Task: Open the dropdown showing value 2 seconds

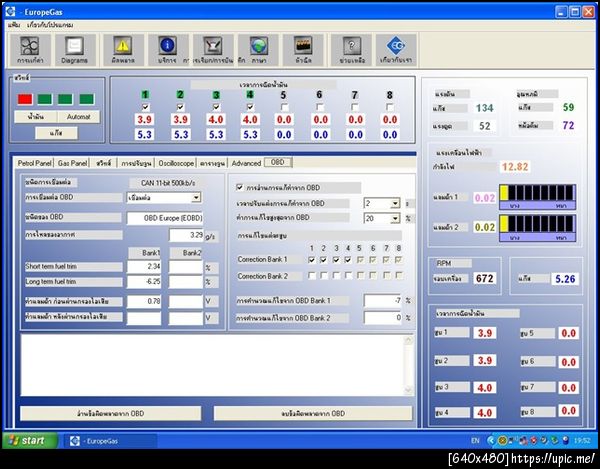Action: [395, 203]
